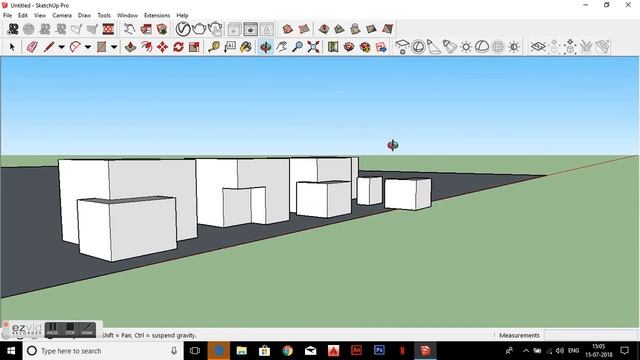Select the Pan hand tool
Screen dimensions: 640x360
coord(282,47)
